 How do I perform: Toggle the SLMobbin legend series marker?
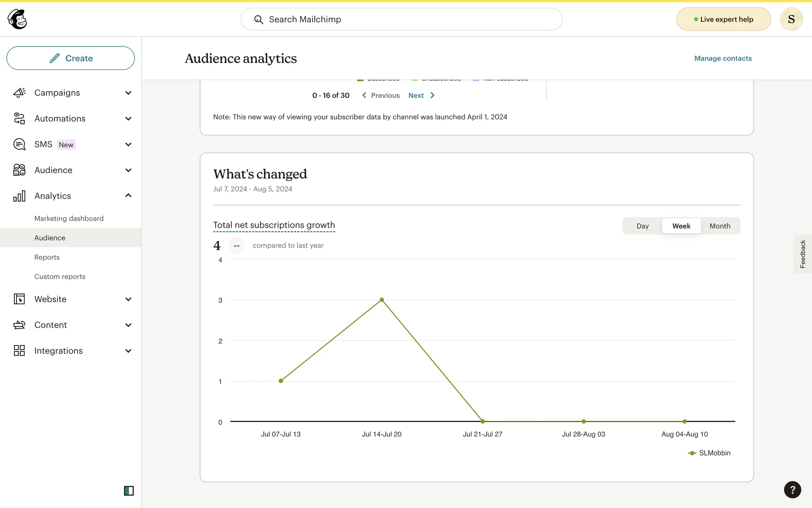tap(692, 453)
